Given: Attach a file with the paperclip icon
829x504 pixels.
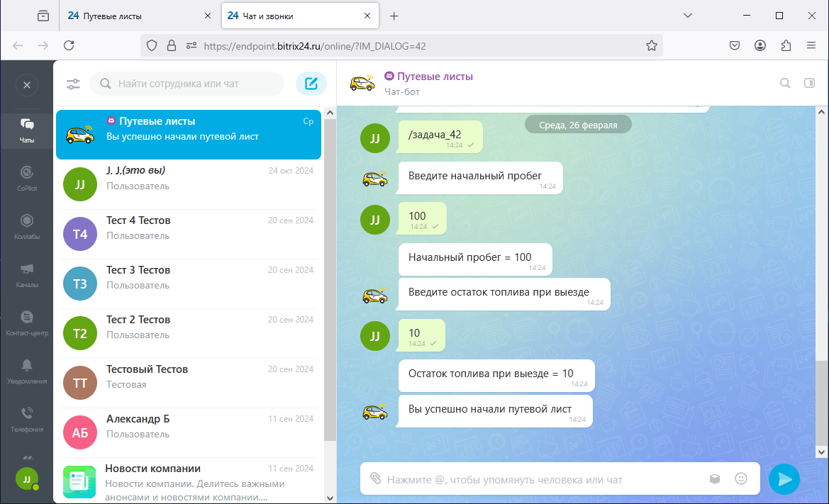Looking at the screenshot, I should click(375, 478).
